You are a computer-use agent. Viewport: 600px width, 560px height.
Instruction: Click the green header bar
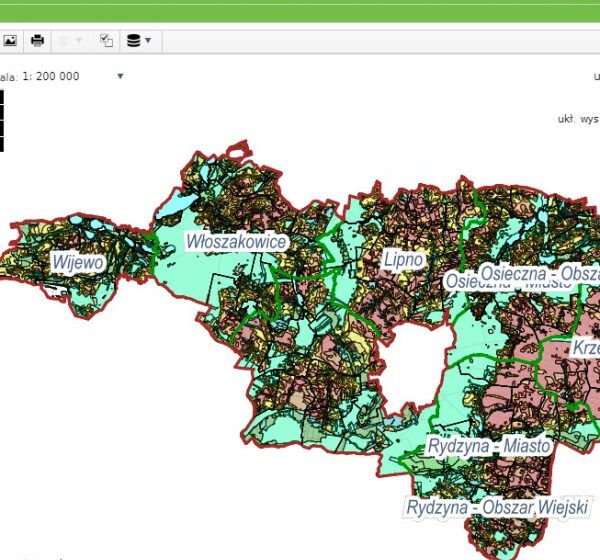(x=300, y=11)
